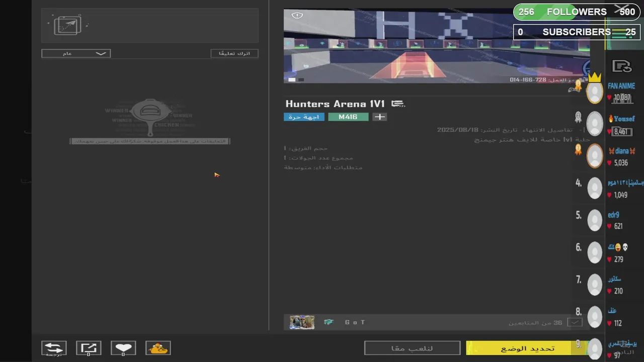Click the plus add-tag button
The height and width of the screenshot is (362, 644).
(380, 117)
